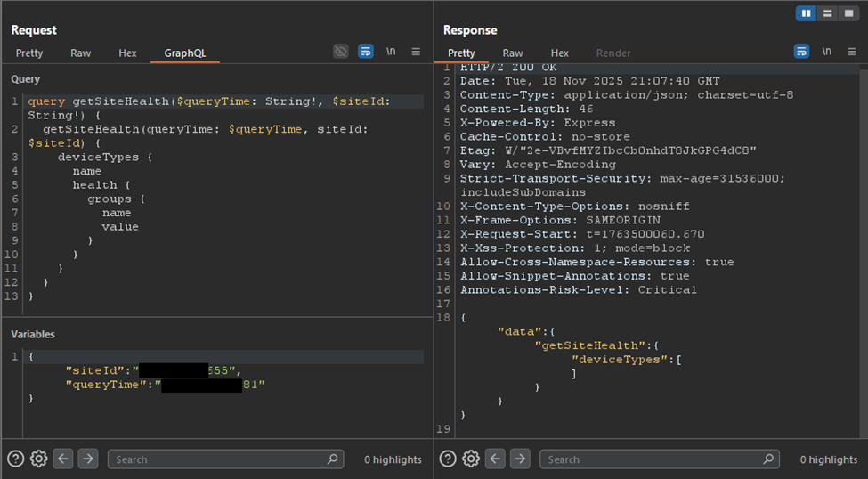The width and height of the screenshot is (868, 479).
Task: Open help icon below Request panel
Action: point(15,459)
